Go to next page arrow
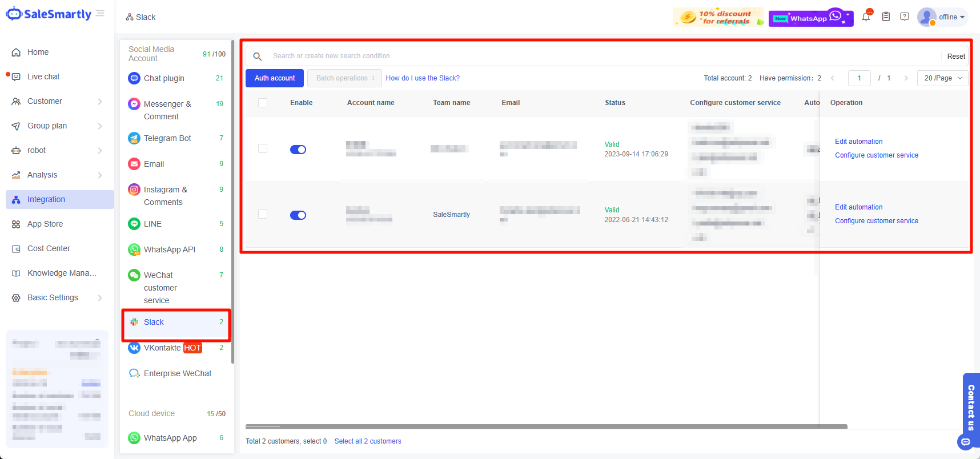Screen dimensions: 980x459 [906, 78]
